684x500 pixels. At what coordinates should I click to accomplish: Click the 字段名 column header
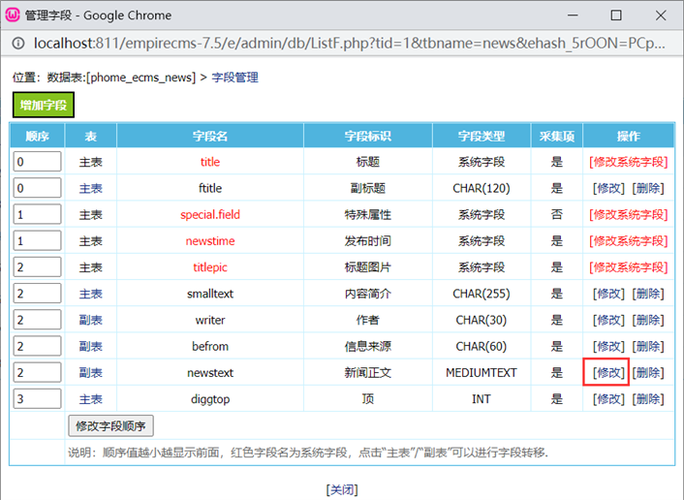pos(210,136)
